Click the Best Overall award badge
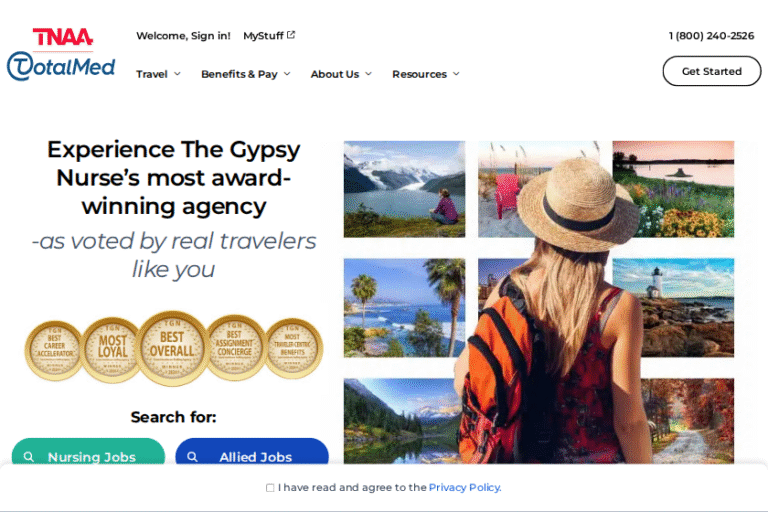The height and width of the screenshot is (512, 768). 172,348
